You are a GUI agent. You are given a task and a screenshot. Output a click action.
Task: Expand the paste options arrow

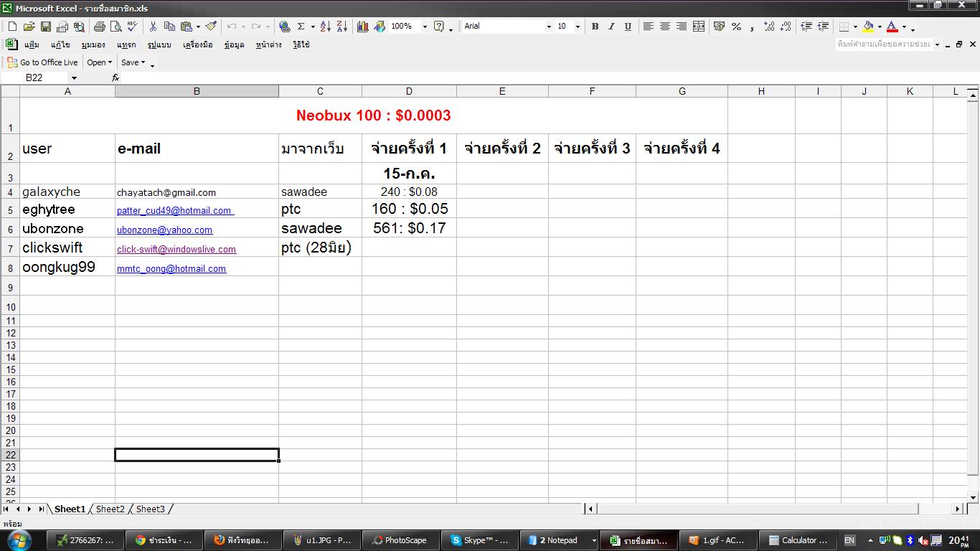click(198, 27)
